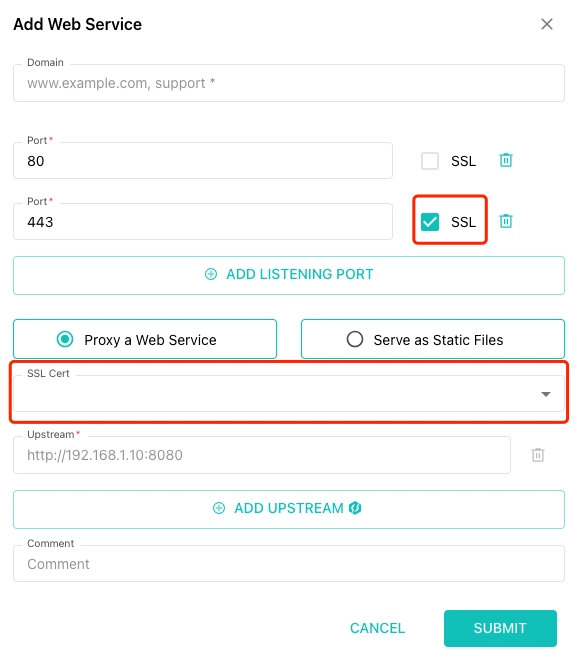This screenshot has height=658, width=578.
Task: Click the plus icon in Add Upstream
Action: pyautogui.click(x=219, y=508)
